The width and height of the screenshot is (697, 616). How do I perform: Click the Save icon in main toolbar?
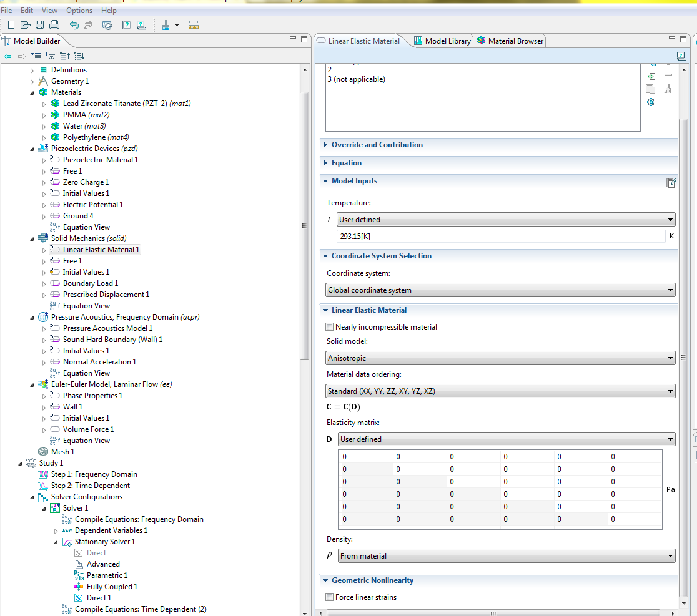(x=39, y=25)
